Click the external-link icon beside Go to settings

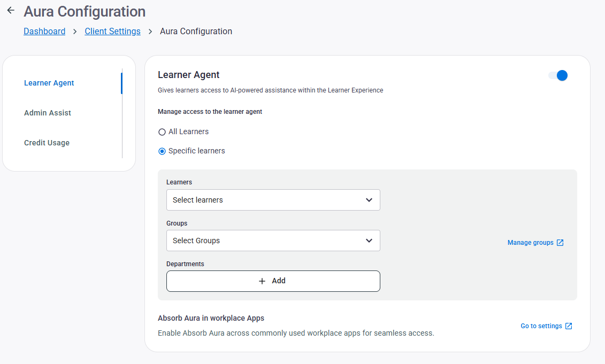click(569, 326)
